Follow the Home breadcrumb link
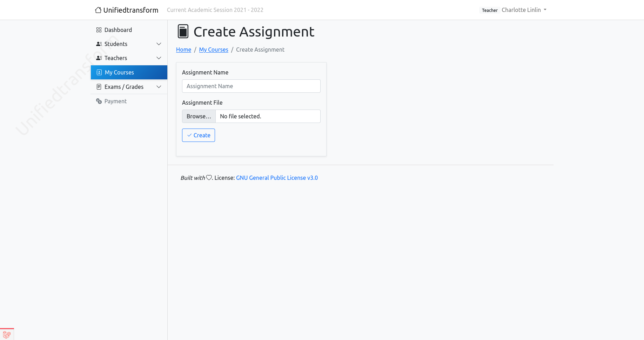644x340 pixels. (x=183, y=50)
